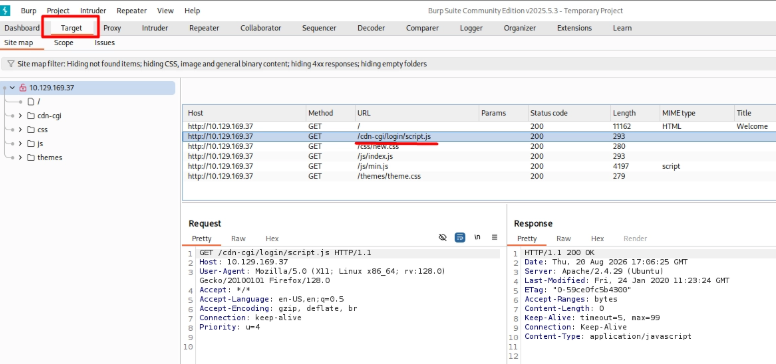Open the site map filter bar settings

click(x=388, y=64)
